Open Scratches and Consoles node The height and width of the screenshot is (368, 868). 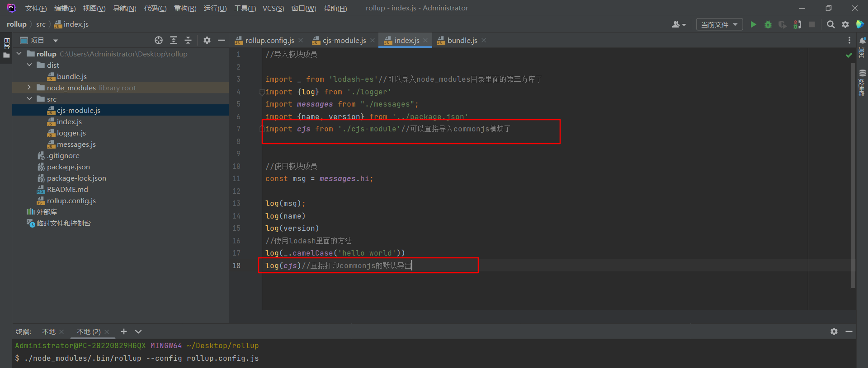point(59,223)
